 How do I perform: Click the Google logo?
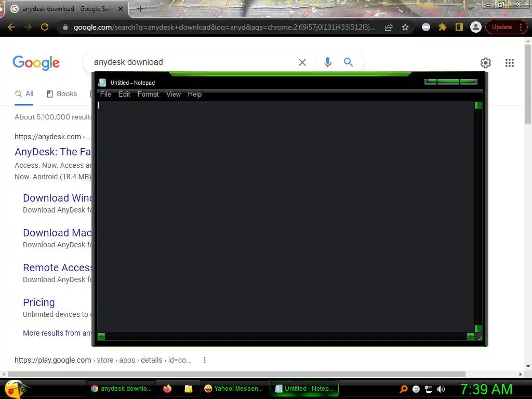pos(36,63)
